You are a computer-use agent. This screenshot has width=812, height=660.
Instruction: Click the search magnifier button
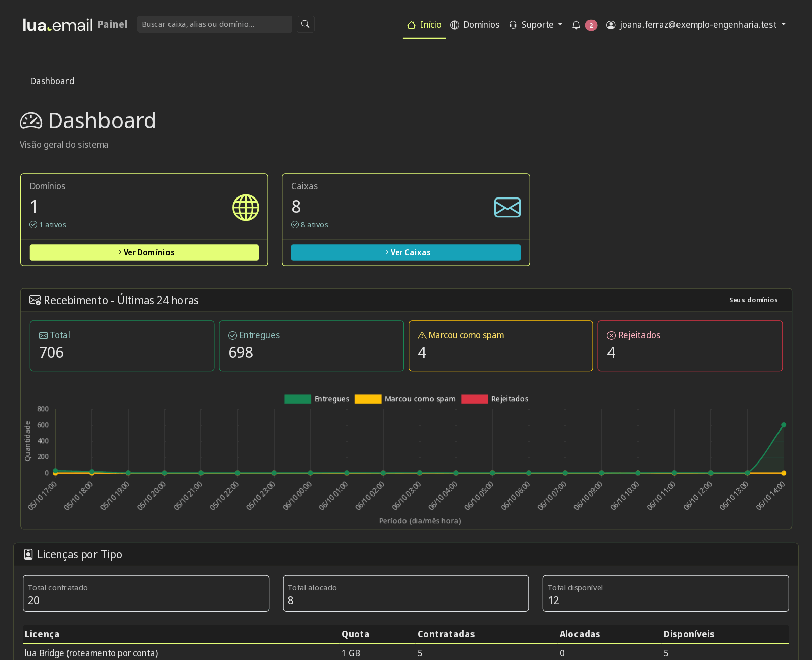coord(306,24)
